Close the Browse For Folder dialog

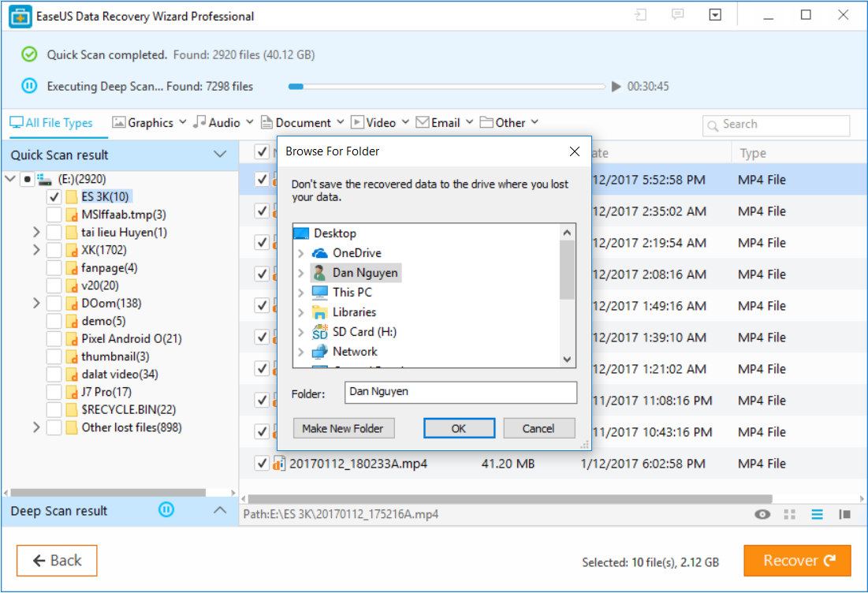[x=575, y=151]
